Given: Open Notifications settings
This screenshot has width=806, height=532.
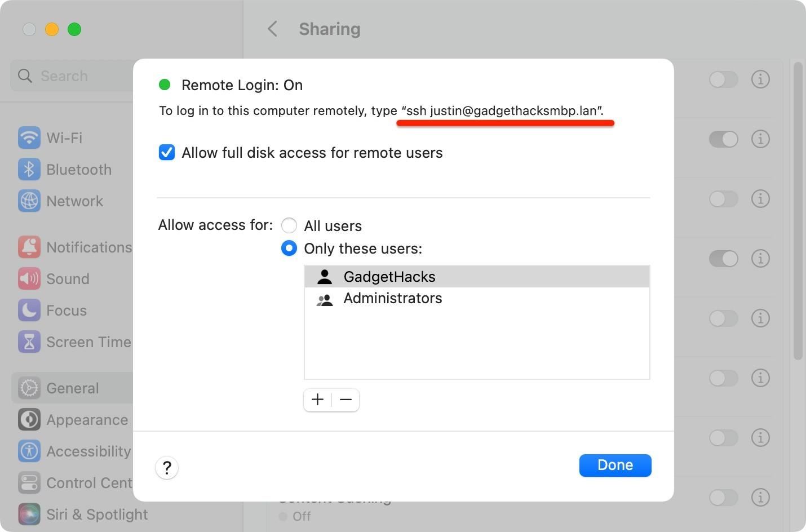Looking at the screenshot, I should pos(88,247).
